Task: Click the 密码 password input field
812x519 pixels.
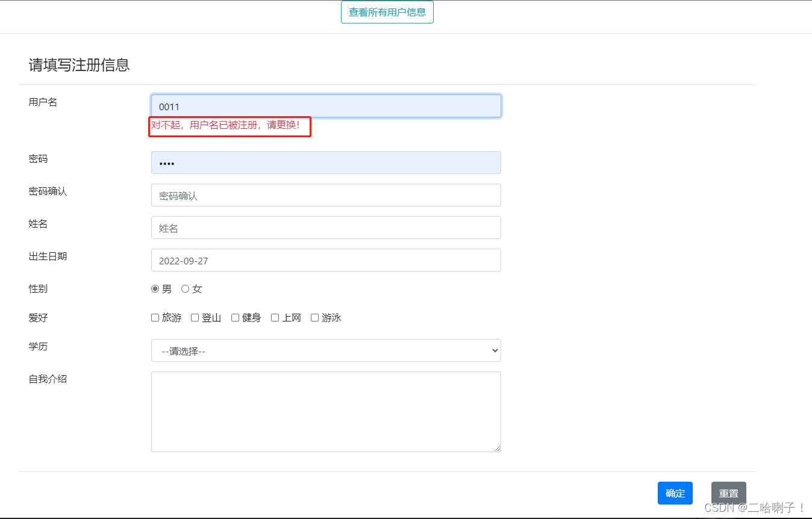Action: pyautogui.click(x=326, y=162)
